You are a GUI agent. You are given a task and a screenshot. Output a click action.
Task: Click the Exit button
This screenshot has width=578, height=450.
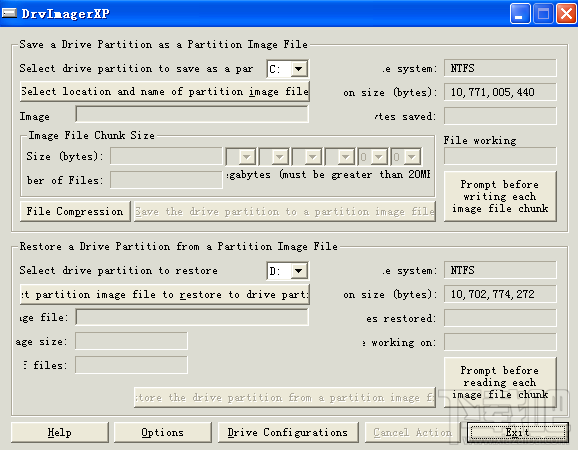pos(518,432)
